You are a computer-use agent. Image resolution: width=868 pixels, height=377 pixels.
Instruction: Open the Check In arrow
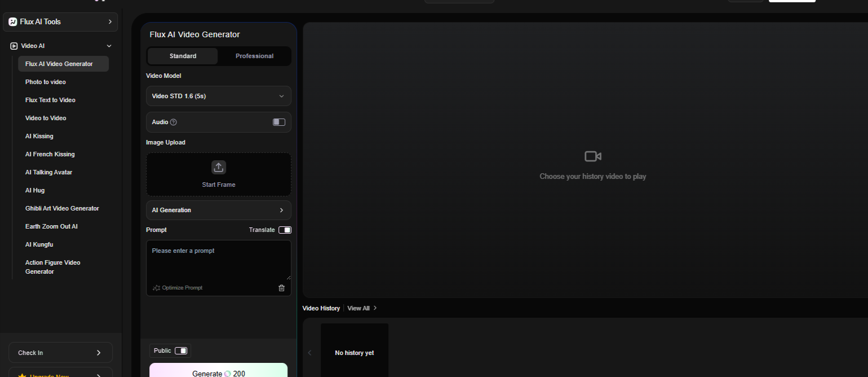pos(99,353)
